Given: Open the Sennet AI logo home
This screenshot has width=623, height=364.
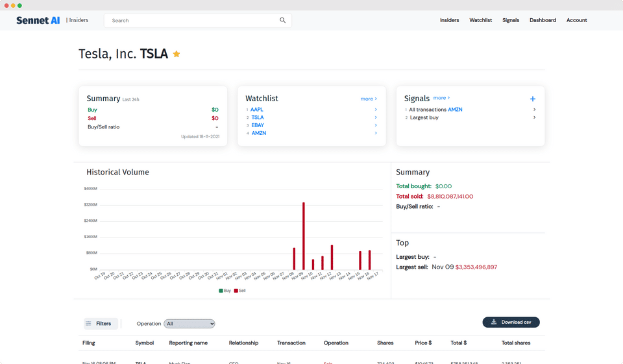Looking at the screenshot, I should pos(38,20).
